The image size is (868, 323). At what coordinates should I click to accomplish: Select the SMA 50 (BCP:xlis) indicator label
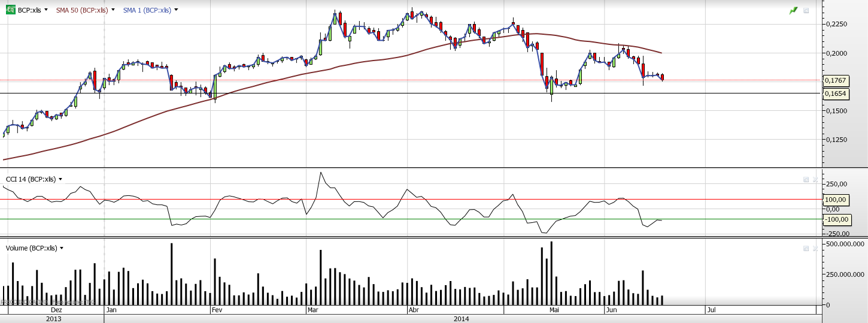(x=82, y=10)
